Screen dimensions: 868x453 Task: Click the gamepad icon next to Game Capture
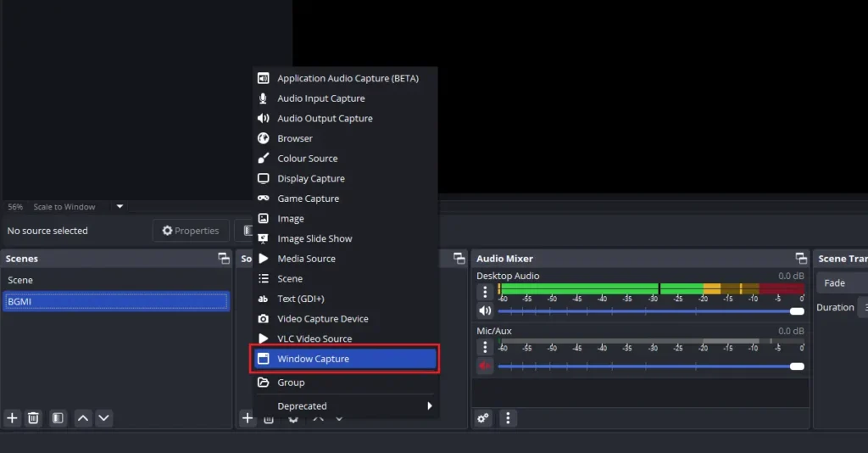263,198
